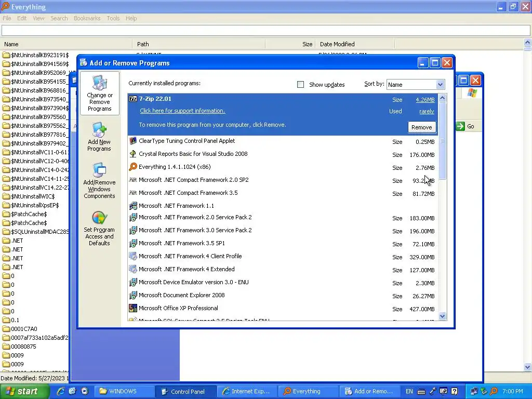Select the 0.1 folder
The height and width of the screenshot is (399, 532).
pos(11,320)
